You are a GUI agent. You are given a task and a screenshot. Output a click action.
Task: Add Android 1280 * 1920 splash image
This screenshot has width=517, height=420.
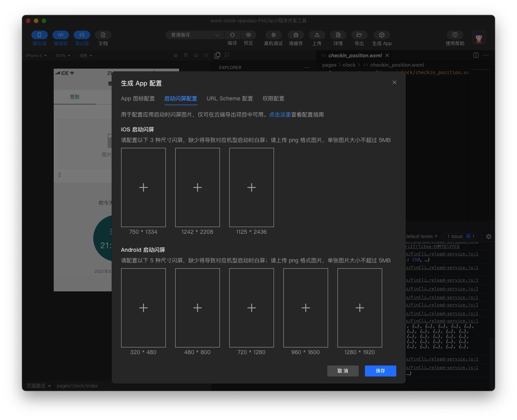click(x=359, y=308)
